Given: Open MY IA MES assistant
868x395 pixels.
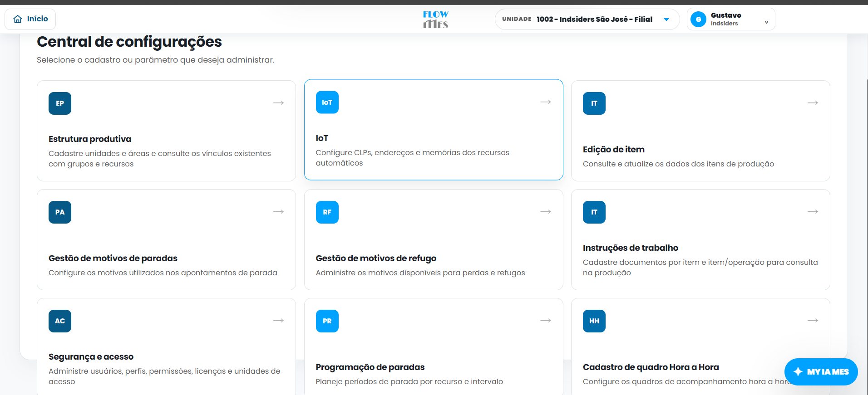Looking at the screenshot, I should [x=821, y=372].
